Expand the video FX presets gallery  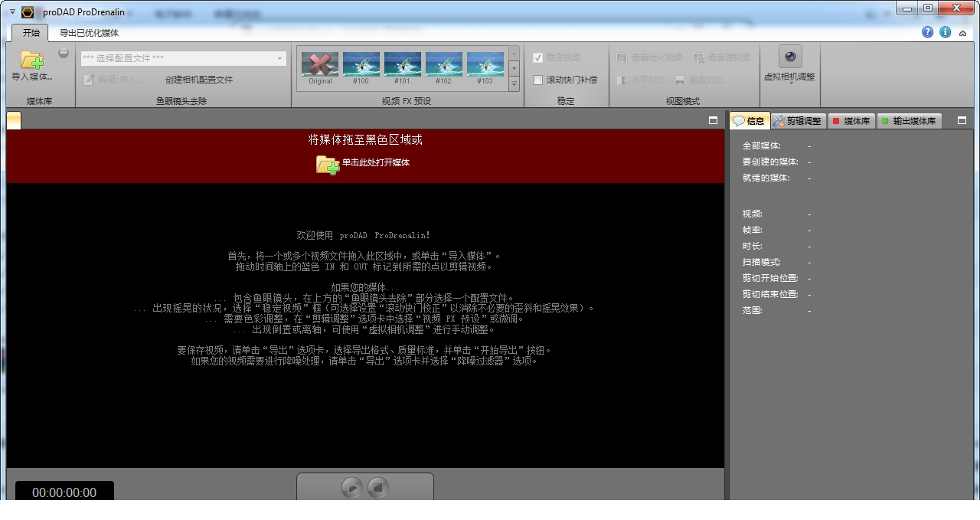(x=514, y=83)
